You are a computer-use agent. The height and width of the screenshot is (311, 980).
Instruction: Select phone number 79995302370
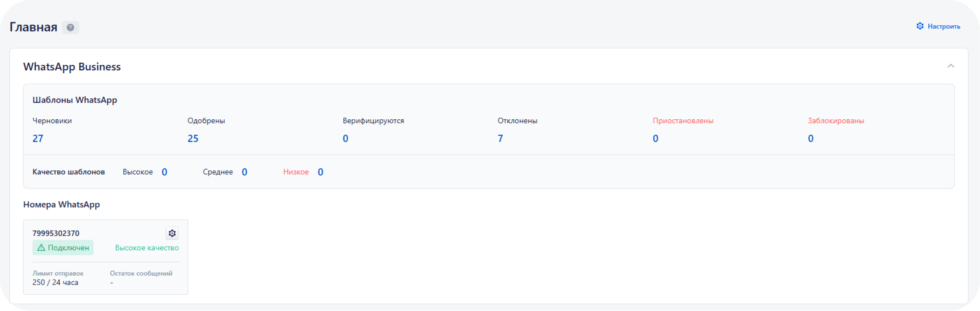point(56,233)
